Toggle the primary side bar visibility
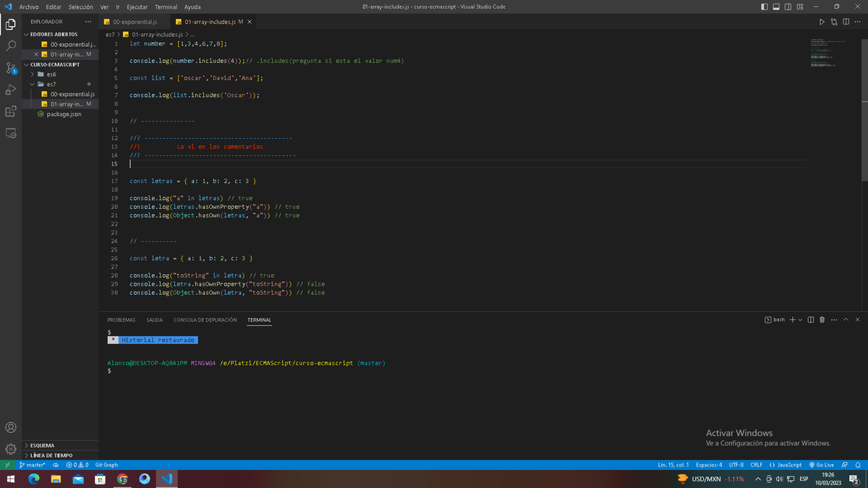The image size is (868, 488). pos(765,7)
